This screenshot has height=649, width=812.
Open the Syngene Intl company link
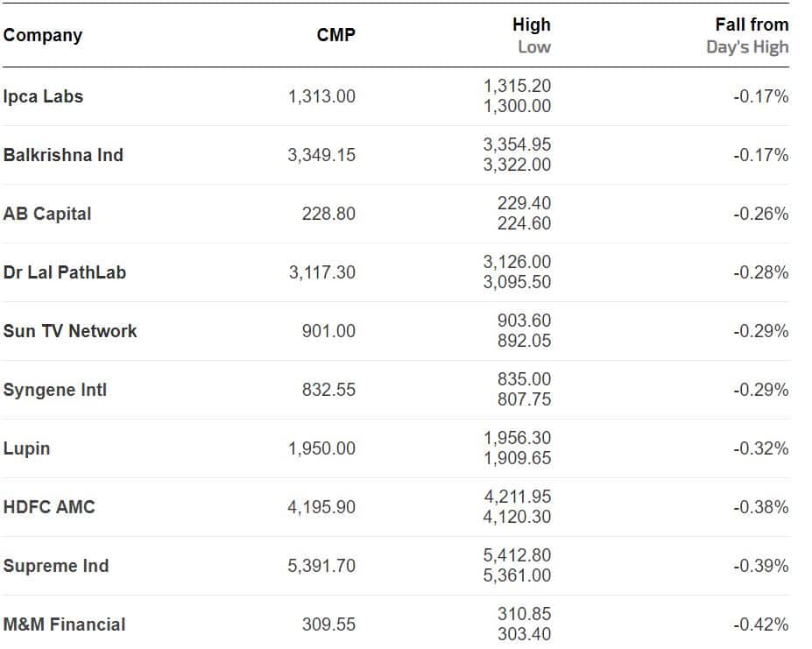tap(55, 390)
